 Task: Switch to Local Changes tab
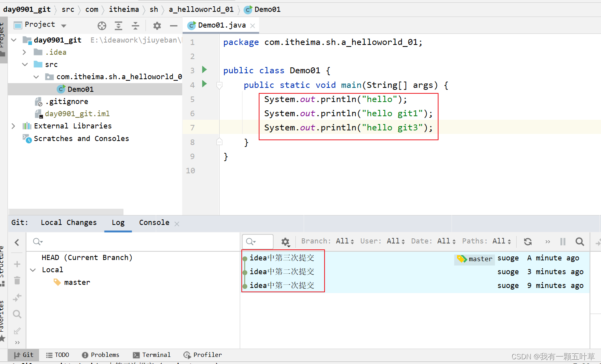coord(69,223)
